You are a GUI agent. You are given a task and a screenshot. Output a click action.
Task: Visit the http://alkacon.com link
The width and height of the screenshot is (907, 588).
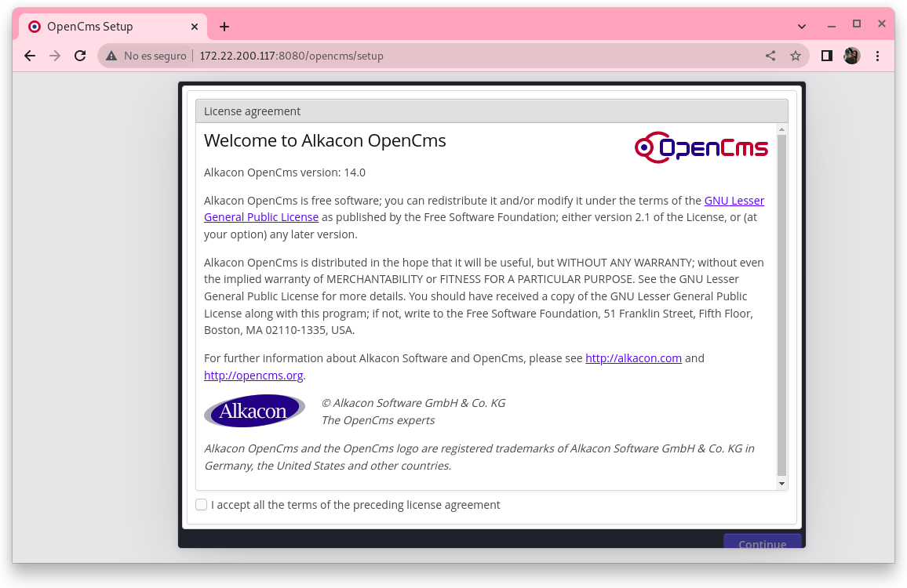(633, 358)
